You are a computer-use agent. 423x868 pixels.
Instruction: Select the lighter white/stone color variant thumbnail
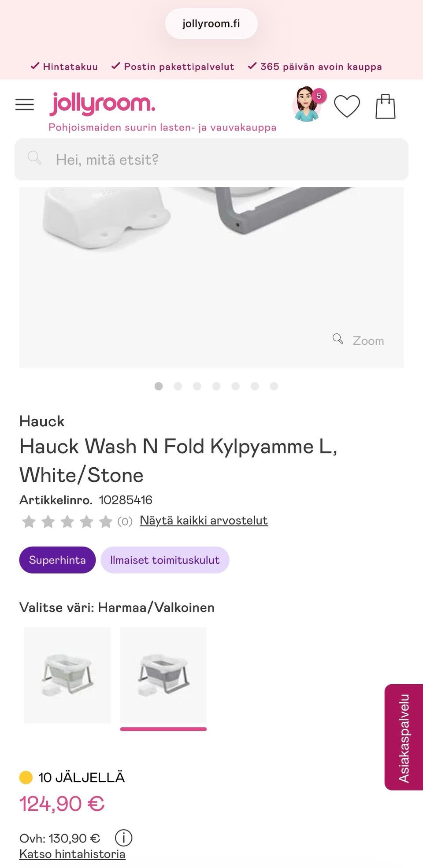(67, 675)
